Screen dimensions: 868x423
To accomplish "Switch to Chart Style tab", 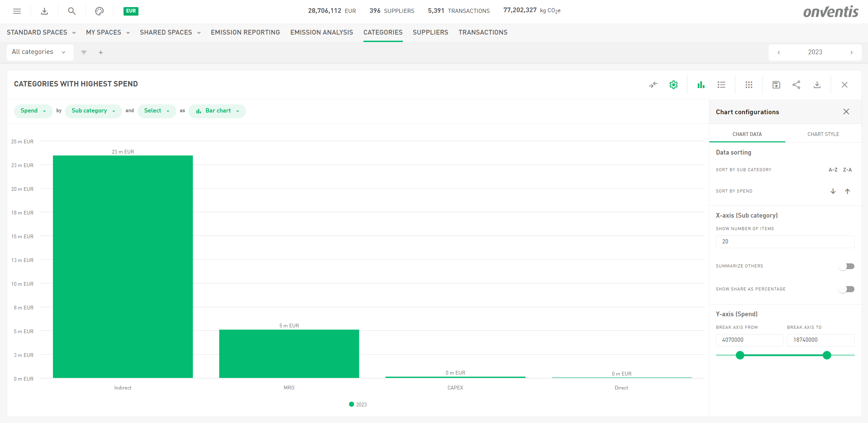I will point(823,134).
